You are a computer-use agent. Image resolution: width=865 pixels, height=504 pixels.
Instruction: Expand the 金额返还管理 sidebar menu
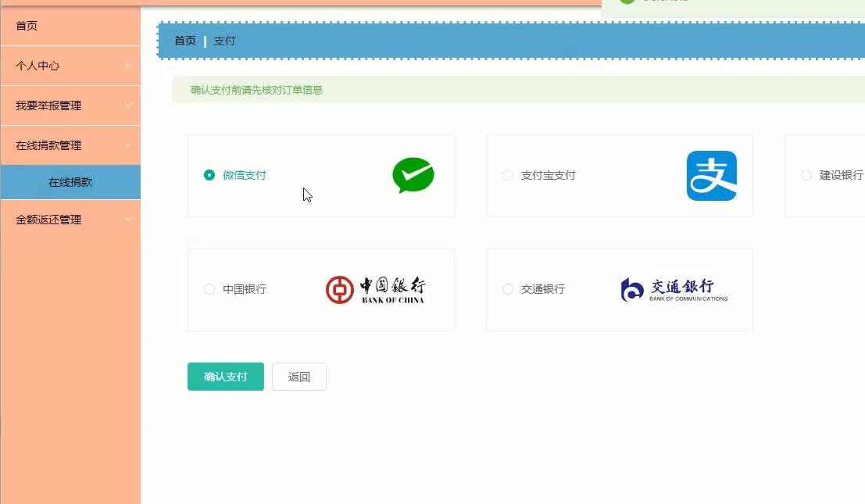[x=70, y=220]
